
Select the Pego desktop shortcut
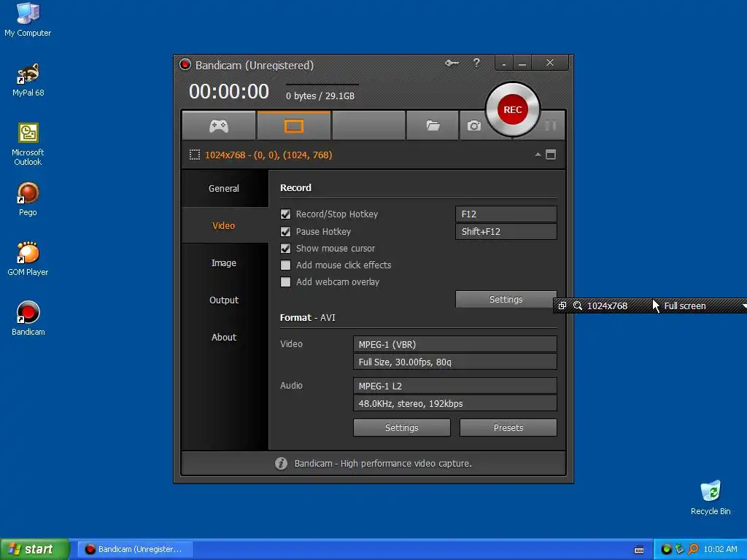28,200
